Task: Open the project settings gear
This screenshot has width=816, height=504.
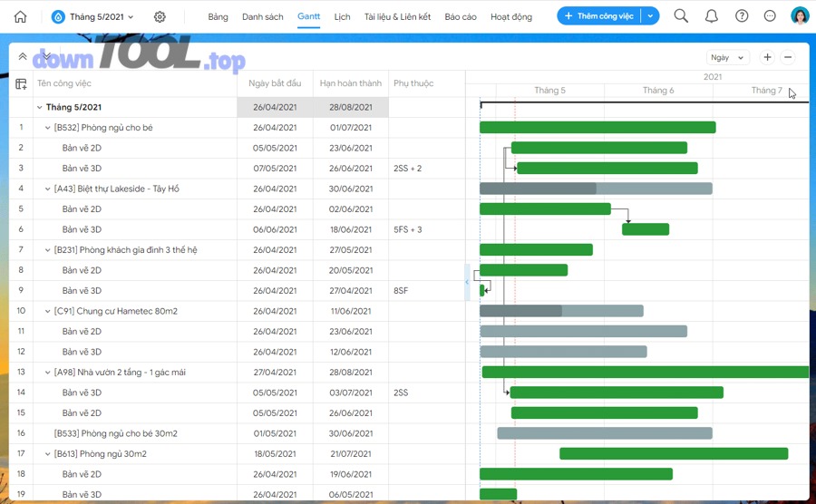Action: (x=160, y=16)
